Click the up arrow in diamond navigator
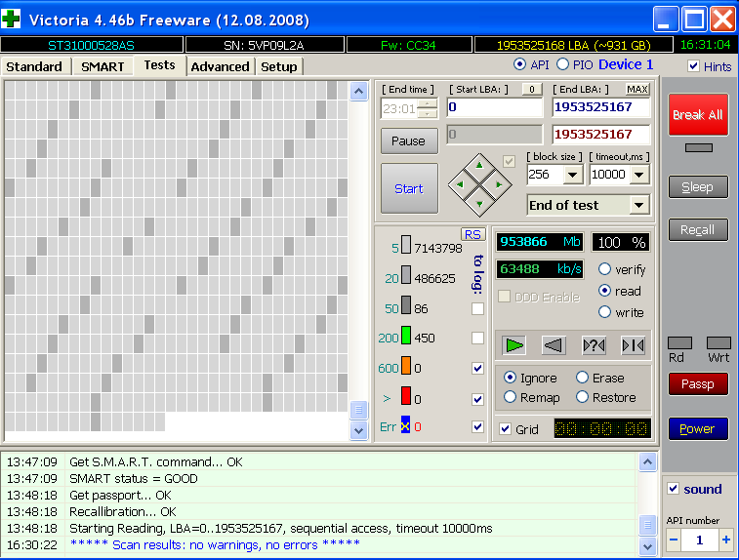 [478, 165]
